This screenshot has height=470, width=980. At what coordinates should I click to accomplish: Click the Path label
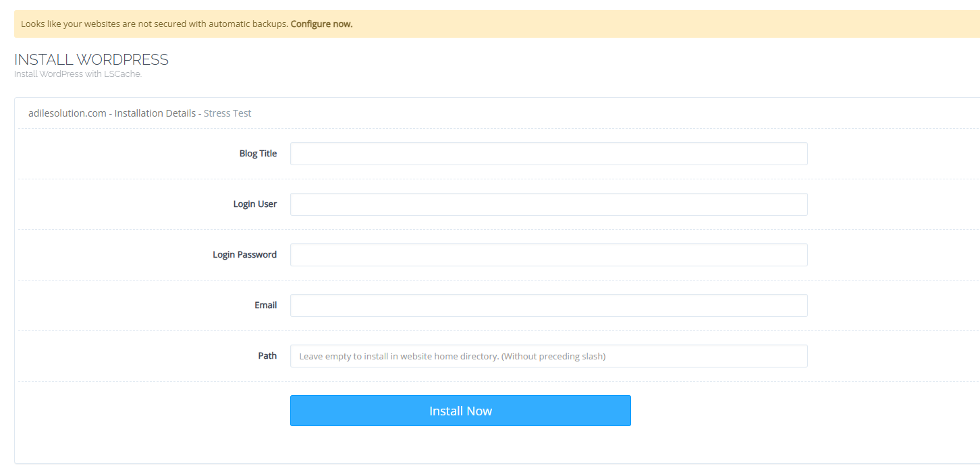pyautogui.click(x=267, y=356)
